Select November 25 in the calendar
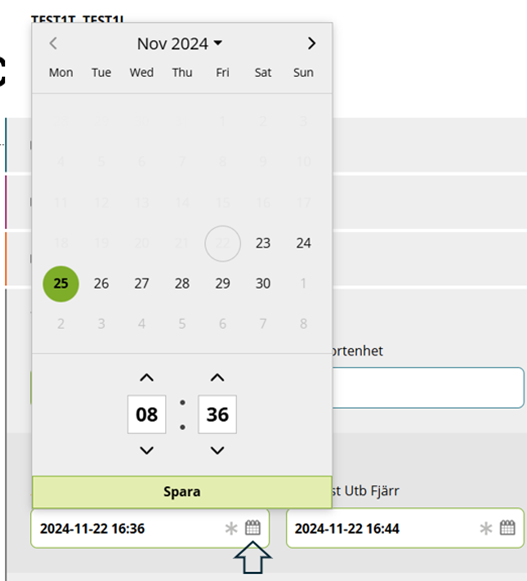Screen dimensions: 527x581 61,284
